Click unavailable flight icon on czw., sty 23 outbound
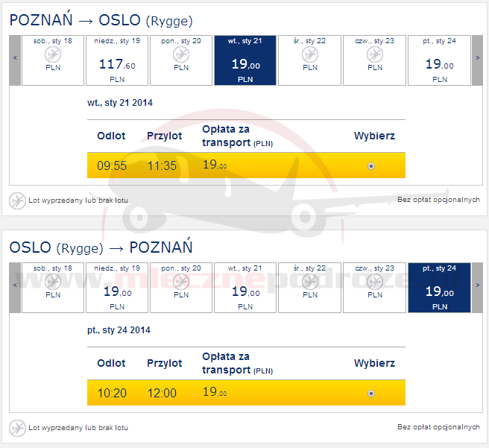This screenshot has height=448, width=489. pyautogui.click(x=375, y=55)
